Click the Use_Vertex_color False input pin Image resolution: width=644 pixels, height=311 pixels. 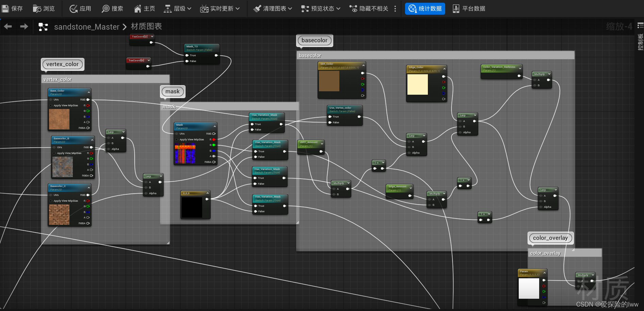[330, 122]
